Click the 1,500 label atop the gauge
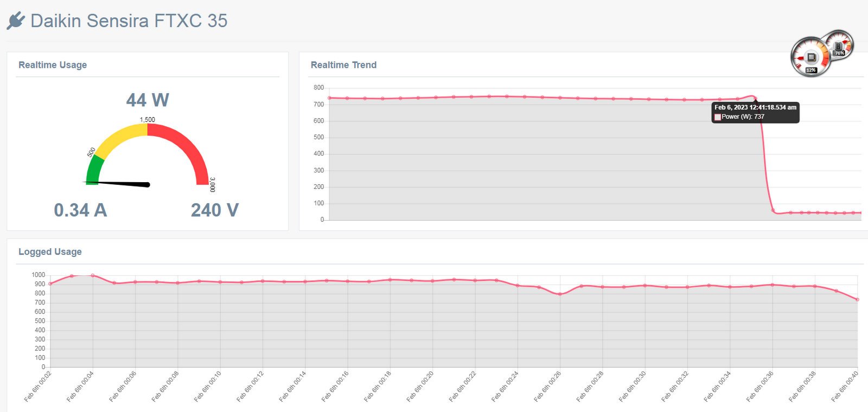Screen dimensions: 868x412 [148, 119]
